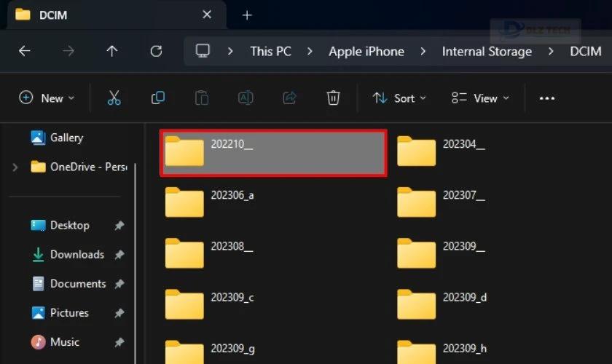Screen dimensions: 612x364
Task: Click the computer icon in address bar
Action: 203,51
